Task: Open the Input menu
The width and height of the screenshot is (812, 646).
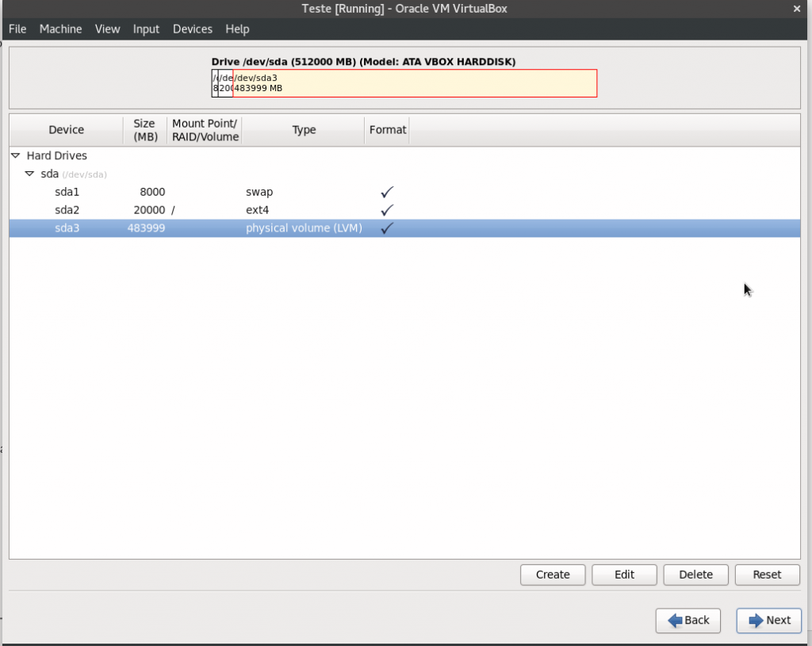Action: tap(146, 29)
